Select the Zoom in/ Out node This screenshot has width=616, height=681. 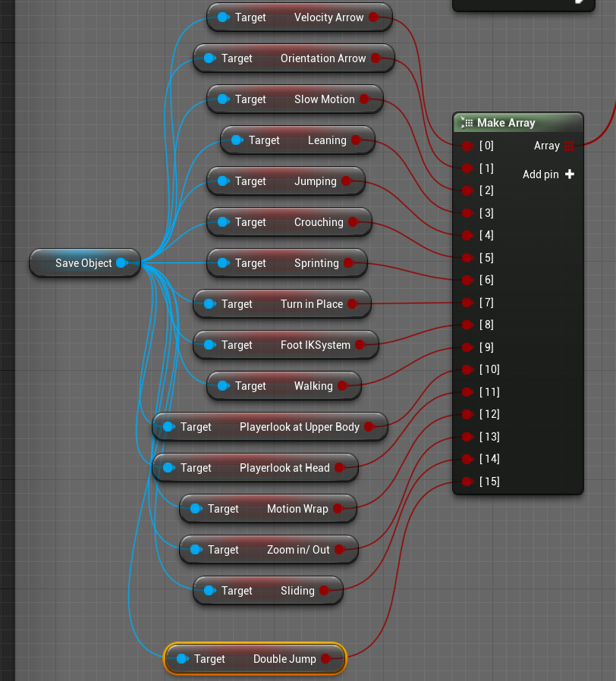pos(269,550)
